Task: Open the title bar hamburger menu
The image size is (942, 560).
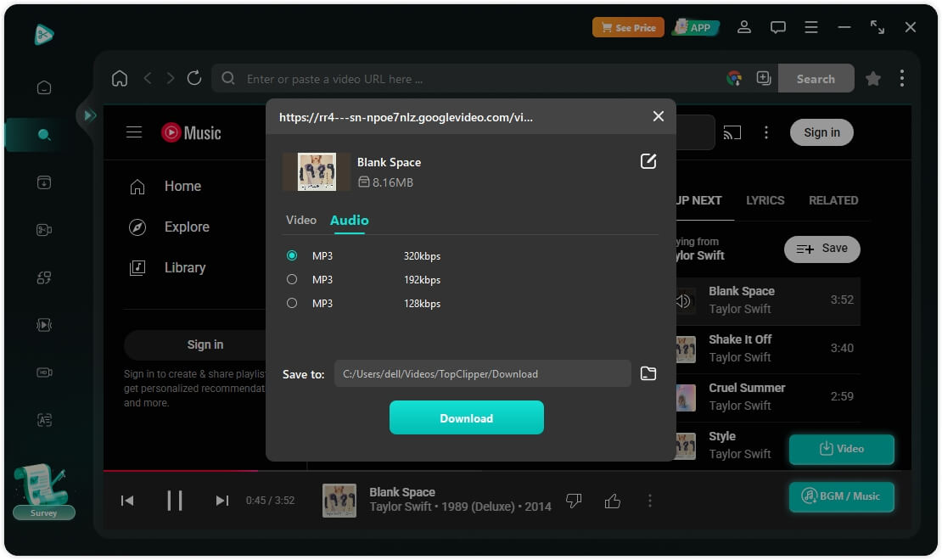Action: coord(811,27)
